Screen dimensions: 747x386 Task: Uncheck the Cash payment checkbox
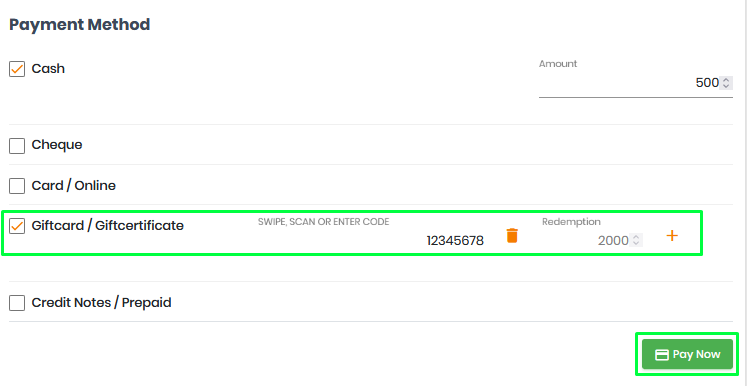[x=17, y=69]
